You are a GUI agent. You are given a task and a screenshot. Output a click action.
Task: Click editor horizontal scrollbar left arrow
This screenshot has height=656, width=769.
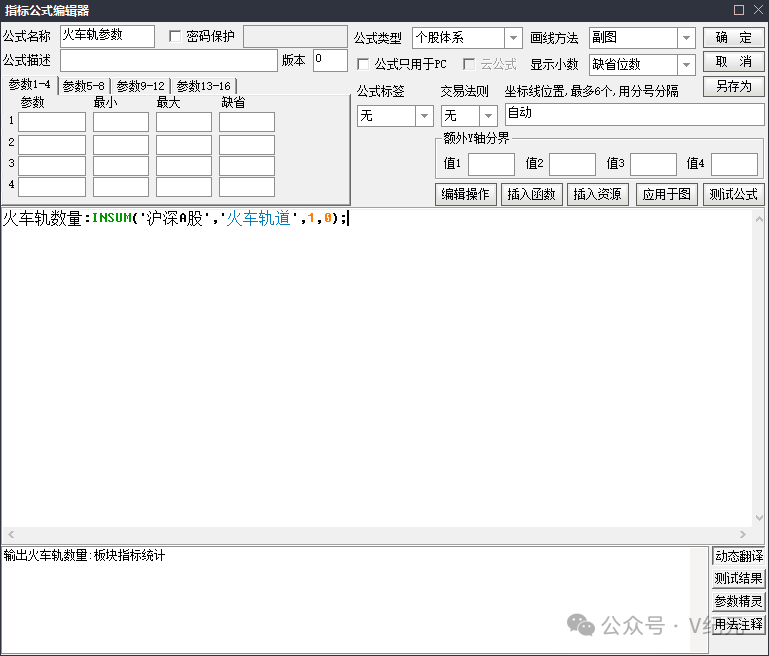pyautogui.click(x=11, y=534)
